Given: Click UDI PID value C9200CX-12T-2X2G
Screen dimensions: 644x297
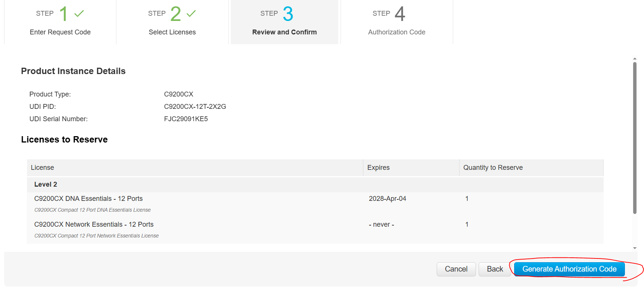Looking at the screenshot, I should click(195, 107).
